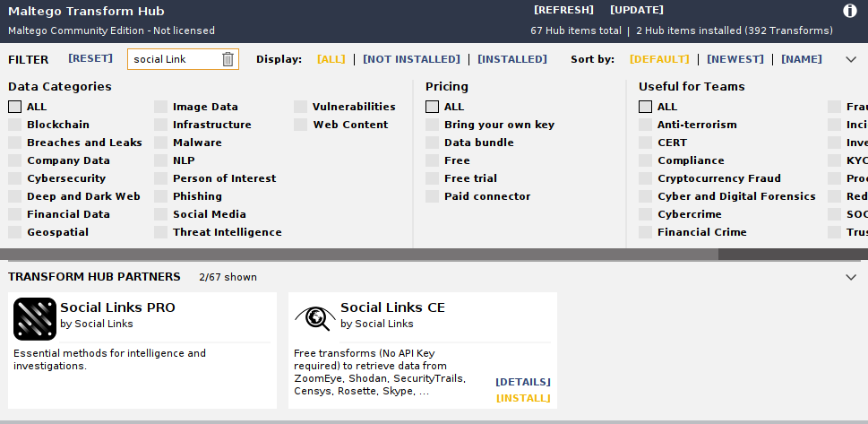
Task: Collapse the Transform Hub Partners section
Action: (x=851, y=277)
